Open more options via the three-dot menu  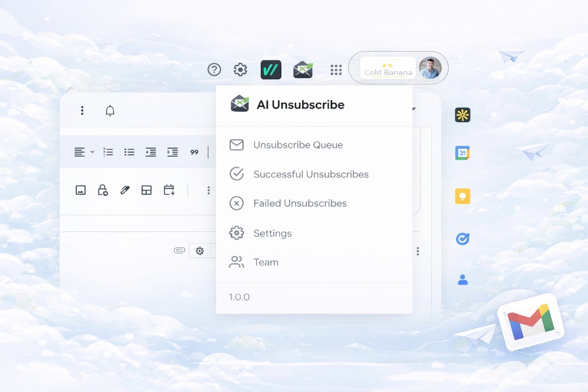208,190
